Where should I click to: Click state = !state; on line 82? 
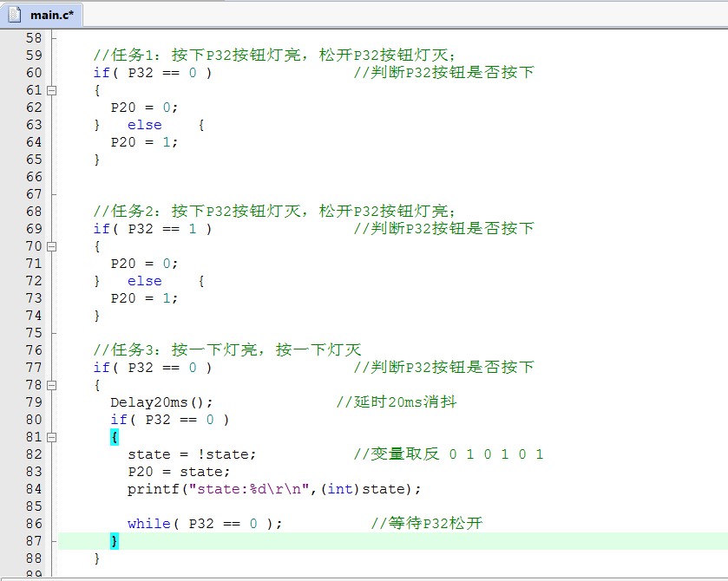(193, 454)
